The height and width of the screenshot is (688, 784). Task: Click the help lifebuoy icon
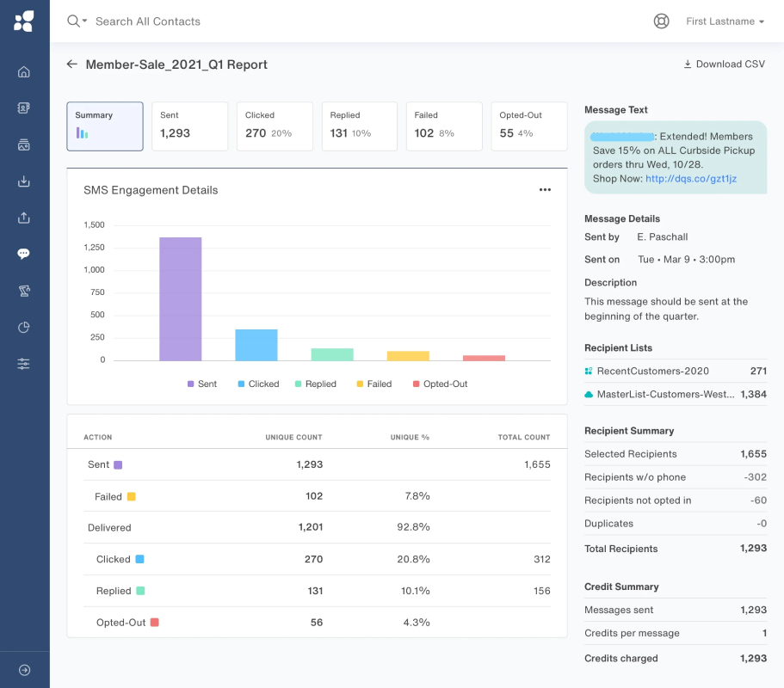click(661, 21)
